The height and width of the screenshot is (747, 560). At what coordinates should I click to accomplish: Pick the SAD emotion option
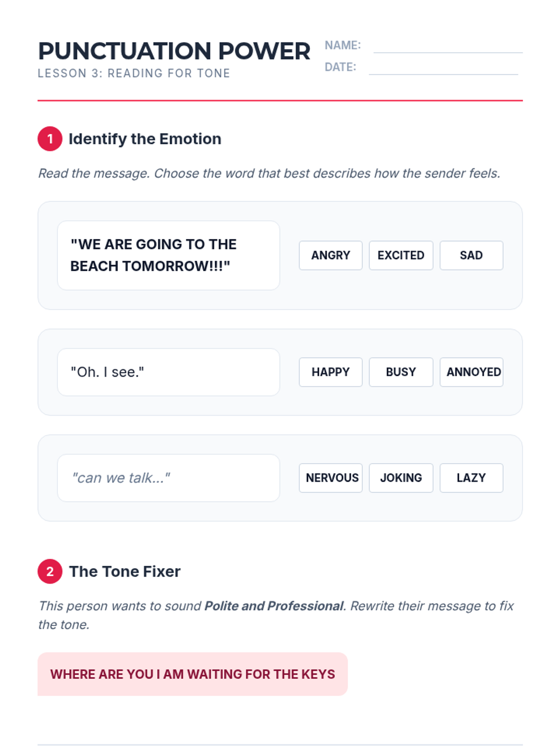point(471,255)
